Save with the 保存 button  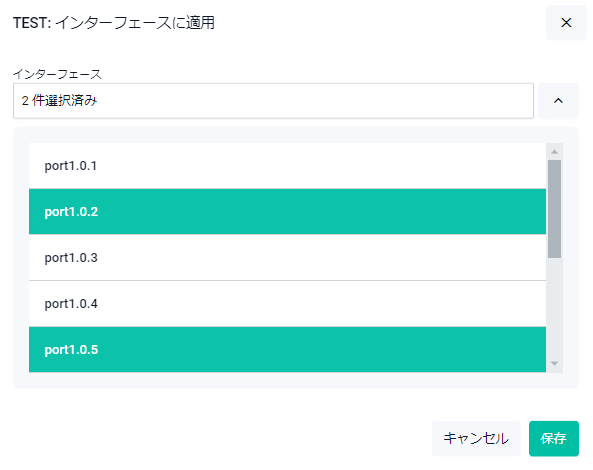(x=554, y=439)
